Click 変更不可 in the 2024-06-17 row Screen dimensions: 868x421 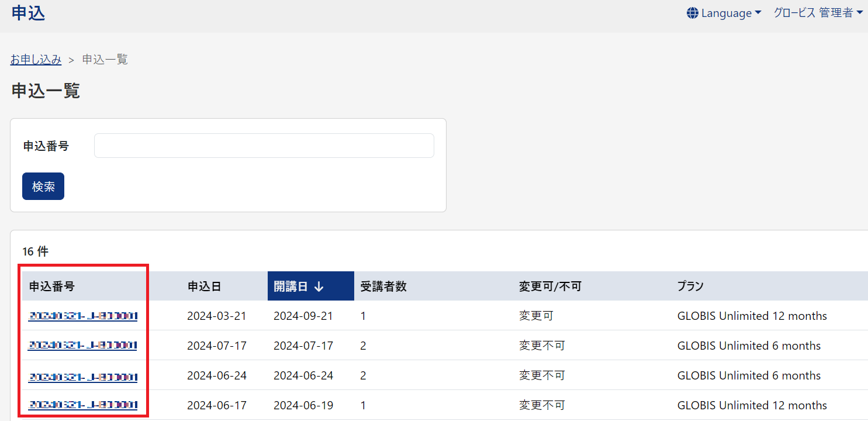tap(542, 405)
